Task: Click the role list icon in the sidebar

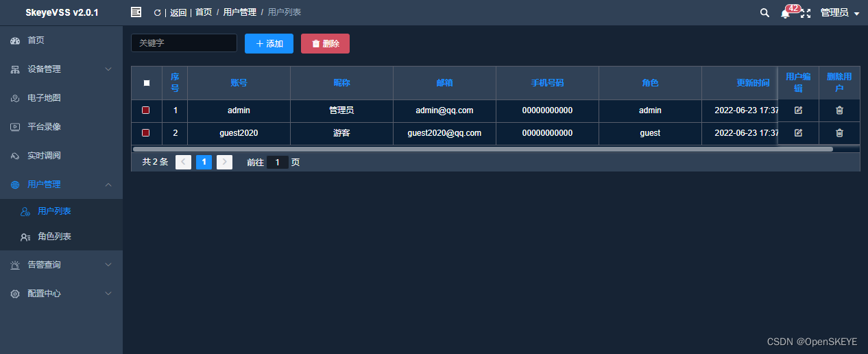Action: [x=25, y=237]
